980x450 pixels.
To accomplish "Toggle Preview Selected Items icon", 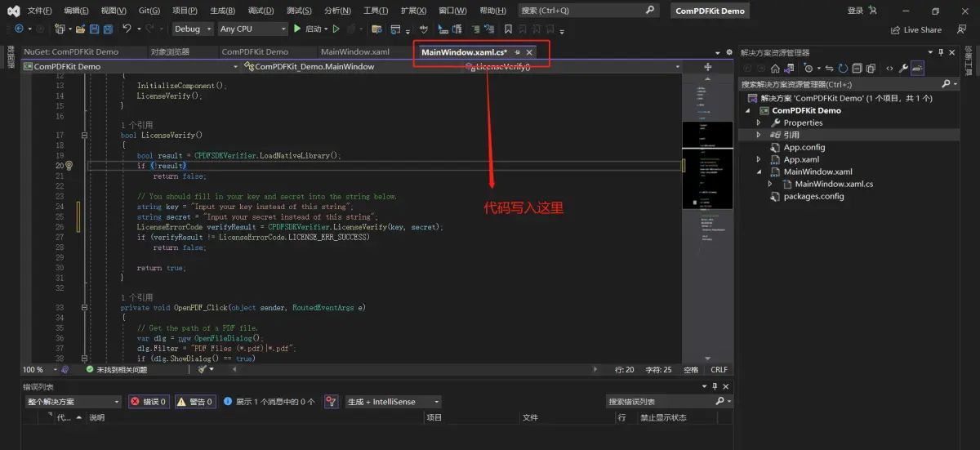I will 917,69.
